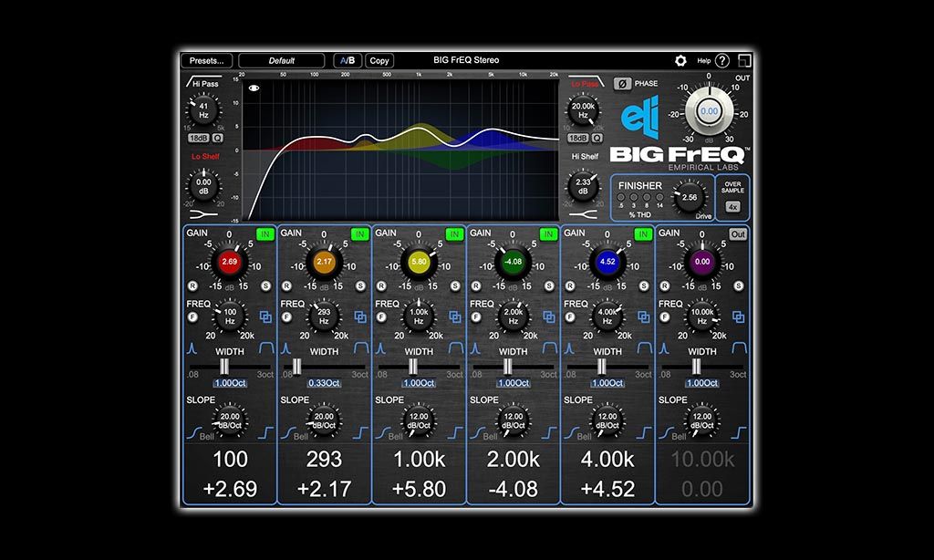
Task: Toggle the IN button on the 2.00k band
Action: click(548, 234)
